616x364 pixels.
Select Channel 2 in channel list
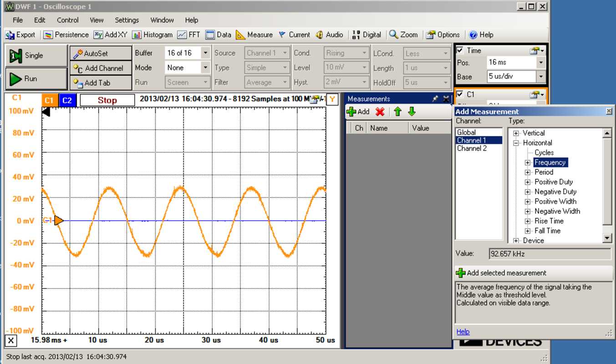pyautogui.click(x=472, y=148)
